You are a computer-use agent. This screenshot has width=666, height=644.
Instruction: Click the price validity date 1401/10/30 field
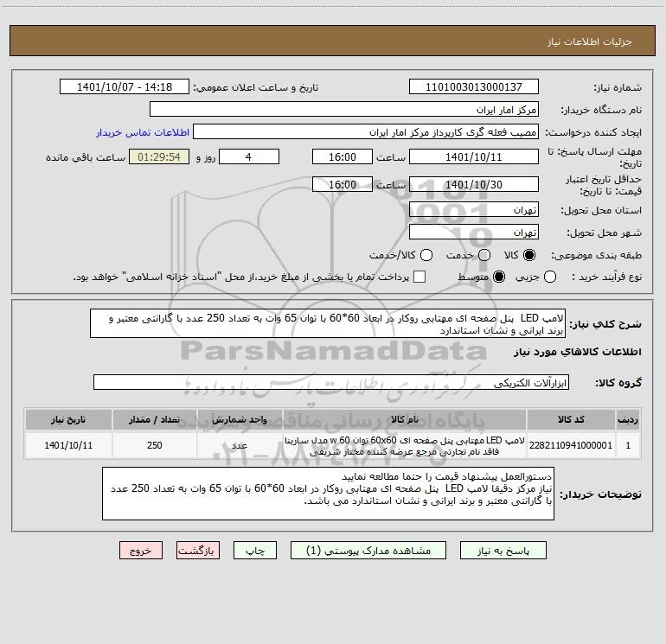[474, 184]
